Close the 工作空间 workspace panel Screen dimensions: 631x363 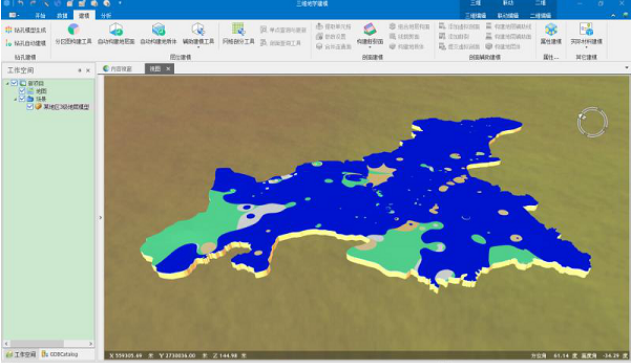click(x=88, y=70)
